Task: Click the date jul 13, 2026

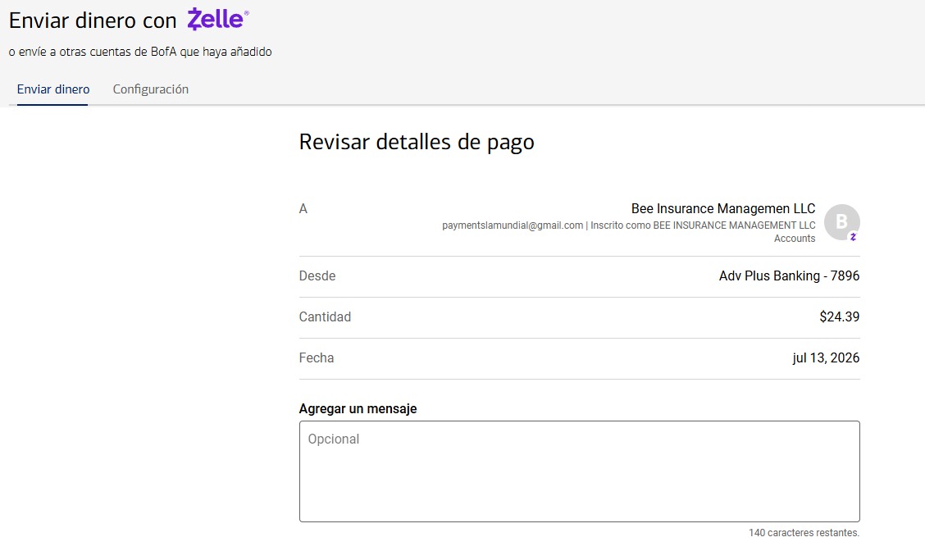Action: (x=826, y=357)
